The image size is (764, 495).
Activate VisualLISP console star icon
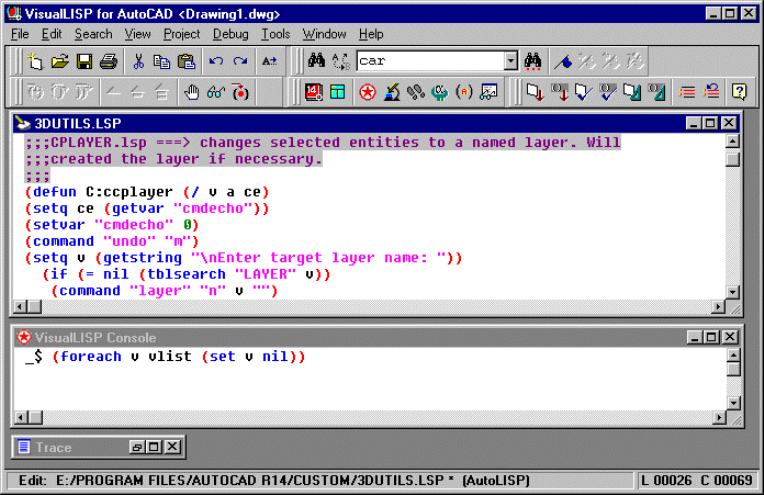[367, 92]
